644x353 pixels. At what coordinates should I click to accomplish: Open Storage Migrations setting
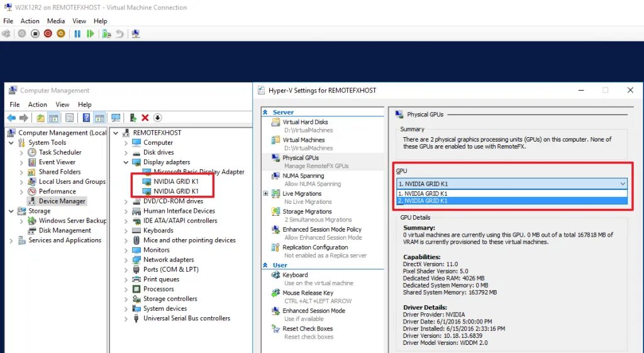click(x=307, y=211)
